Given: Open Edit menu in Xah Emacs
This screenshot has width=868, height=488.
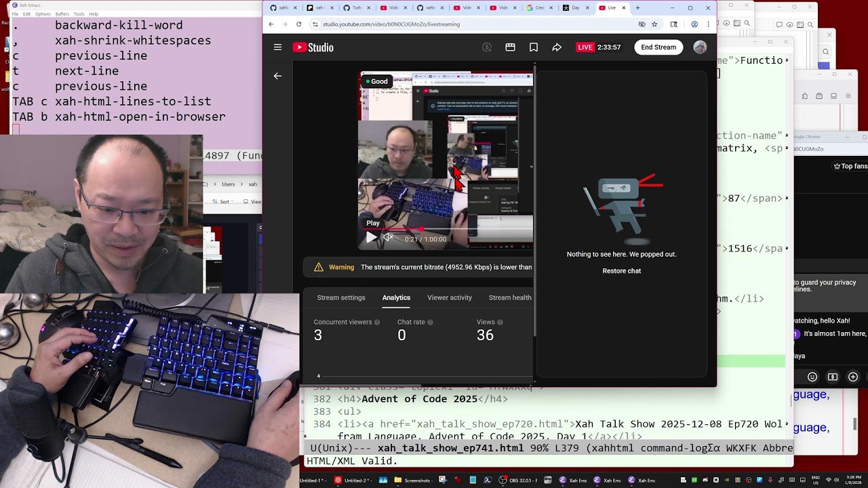Looking at the screenshot, I should [x=26, y=14].
